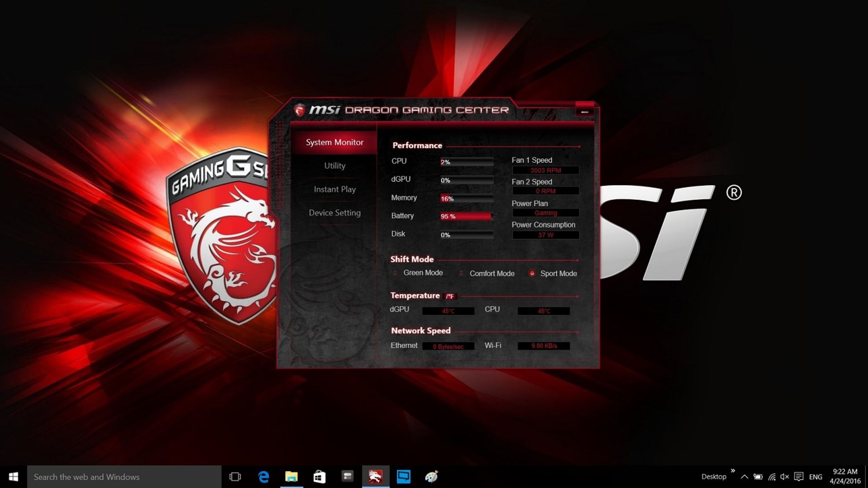Click the Desktop toolbar label in taskbar
This screenshot has width=868, height=488.
pos(713,477)
